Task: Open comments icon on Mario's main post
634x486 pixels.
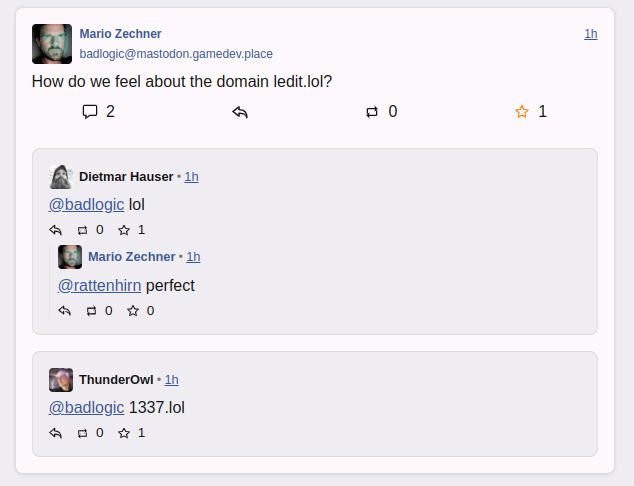Action: (90, 112)
